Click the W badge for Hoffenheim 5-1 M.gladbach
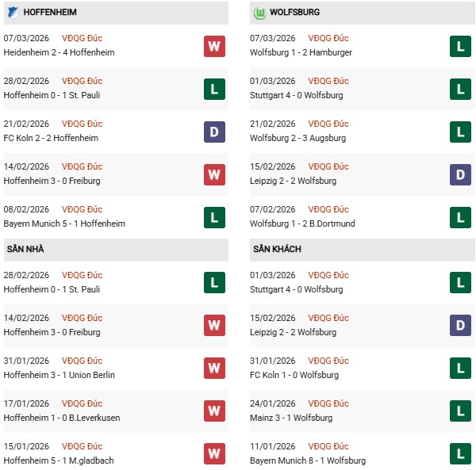The height and width of the screenshot is (470, 476). [x=214, y=454]
